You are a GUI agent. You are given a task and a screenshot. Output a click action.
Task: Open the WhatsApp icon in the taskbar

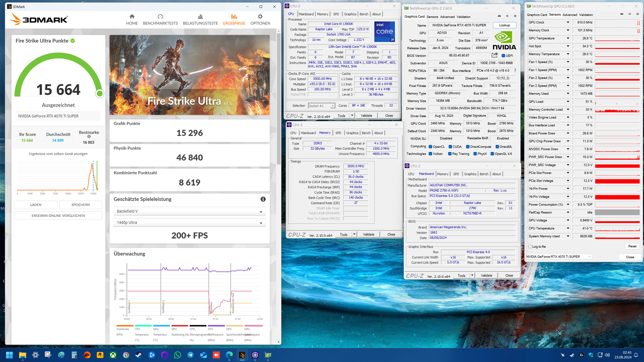point(177,355)
